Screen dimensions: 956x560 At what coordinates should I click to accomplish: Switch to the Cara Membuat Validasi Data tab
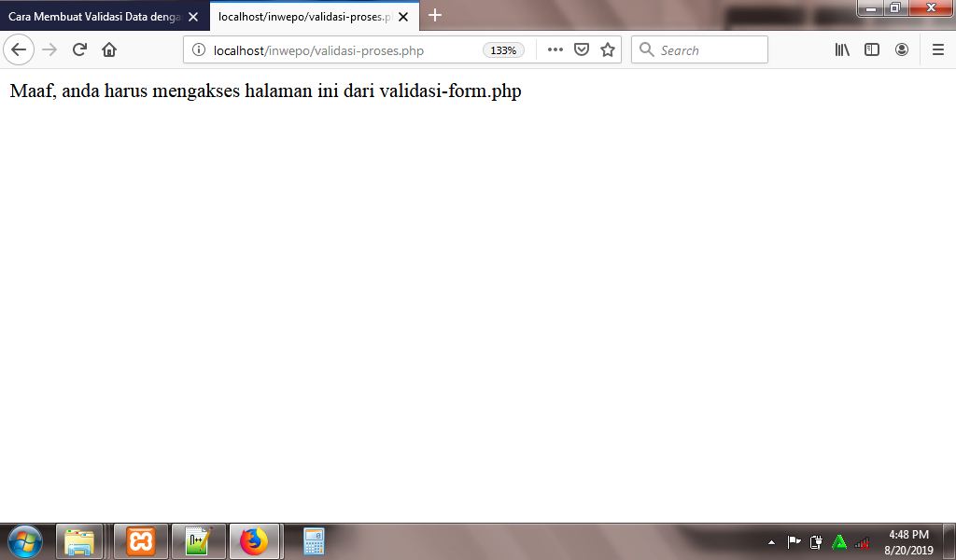coord(95,17)
